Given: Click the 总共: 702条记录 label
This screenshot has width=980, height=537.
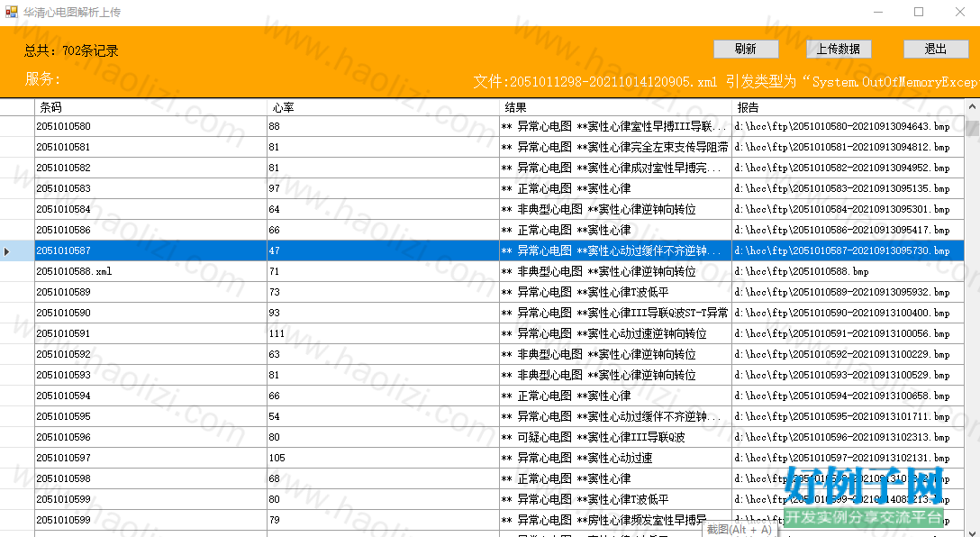Looking at the screenshot, I should (71, 50).
